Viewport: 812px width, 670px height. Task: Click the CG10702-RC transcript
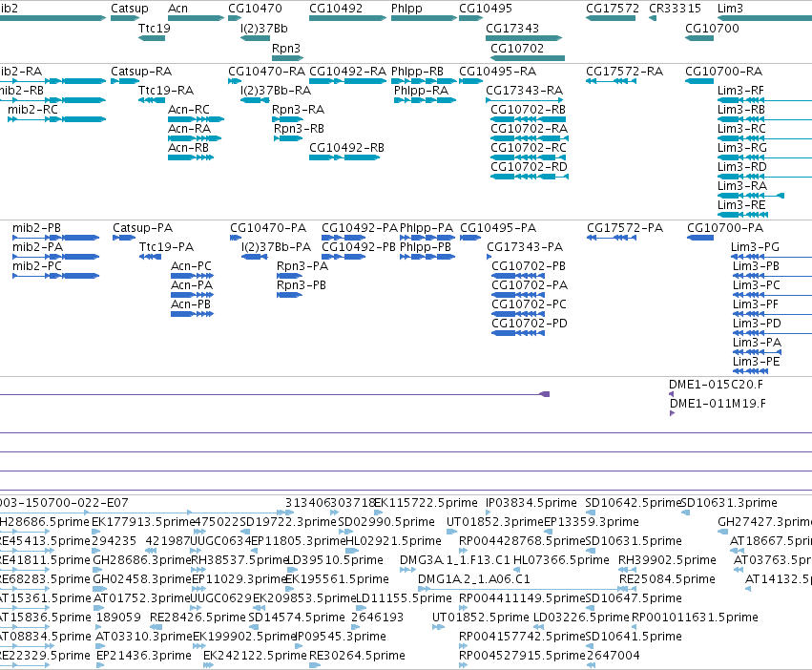tap(528, 157)
